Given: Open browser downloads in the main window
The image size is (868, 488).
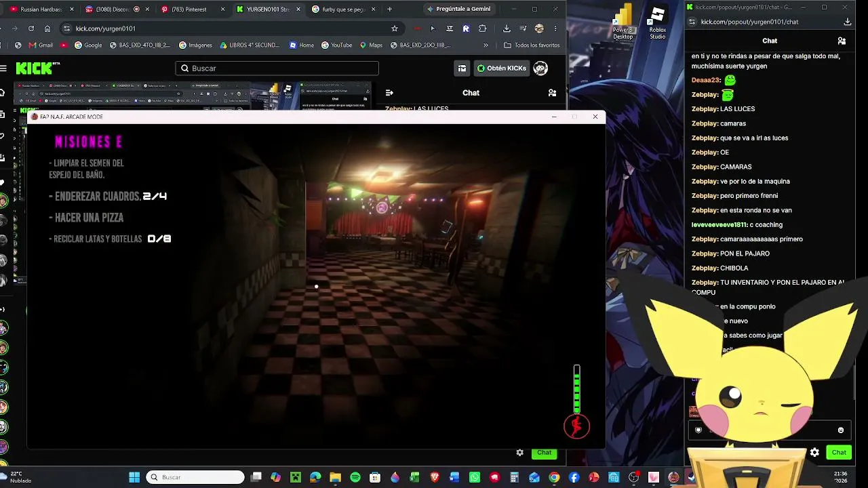Looking at the screenshot, I should pyautogui.click(x=507, y=28).
